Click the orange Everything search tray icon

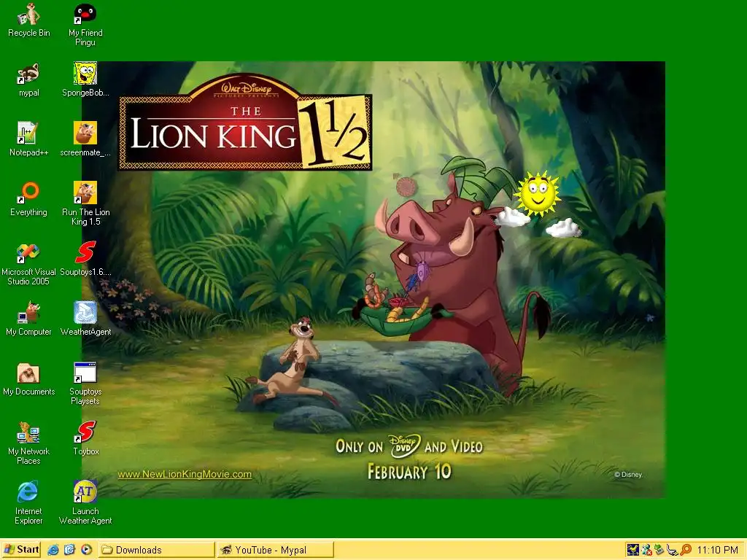coord(686,550)
